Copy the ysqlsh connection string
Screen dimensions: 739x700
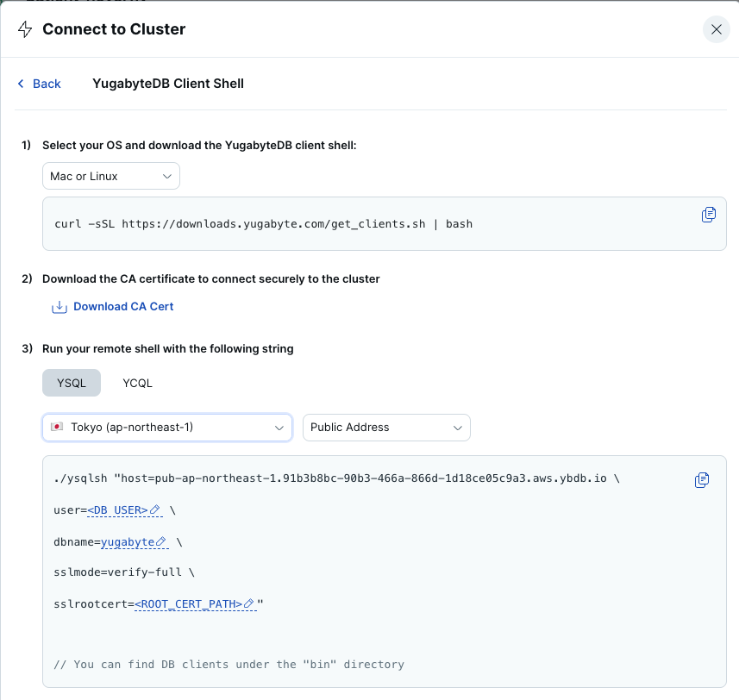click(x=701, y=479)
